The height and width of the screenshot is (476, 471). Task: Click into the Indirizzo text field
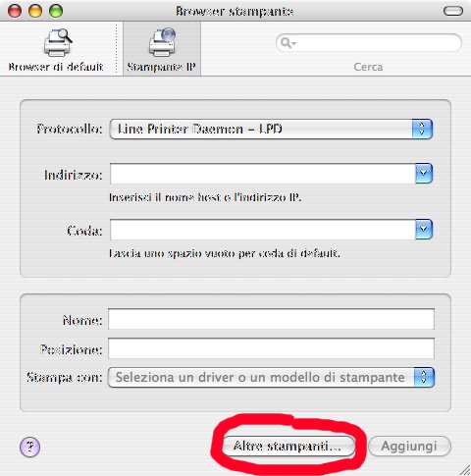tap(263, 174)
